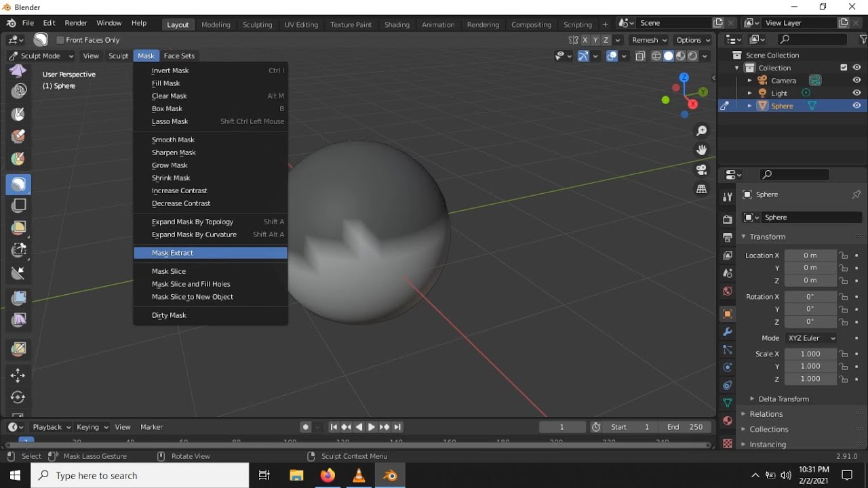Play animation with the play button
The width and height of the screenshot is (868, 488).
click(x=372, y=427)
